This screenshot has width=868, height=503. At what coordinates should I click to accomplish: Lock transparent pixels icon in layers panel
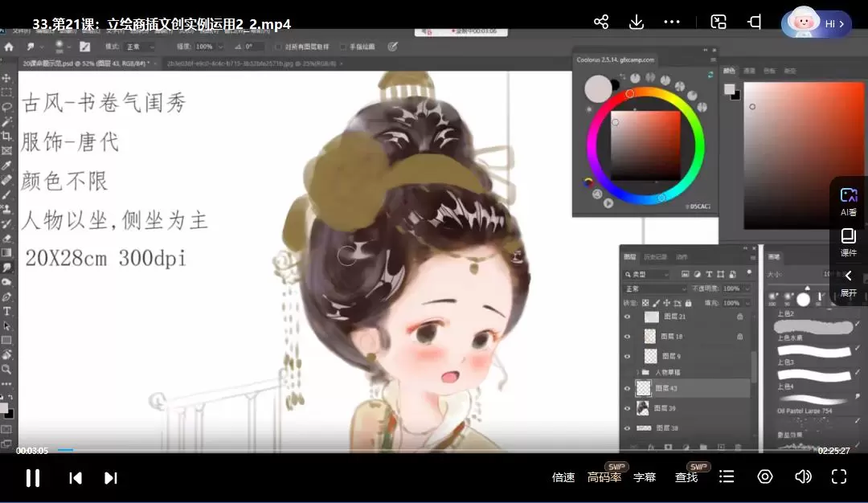[645, 303]
